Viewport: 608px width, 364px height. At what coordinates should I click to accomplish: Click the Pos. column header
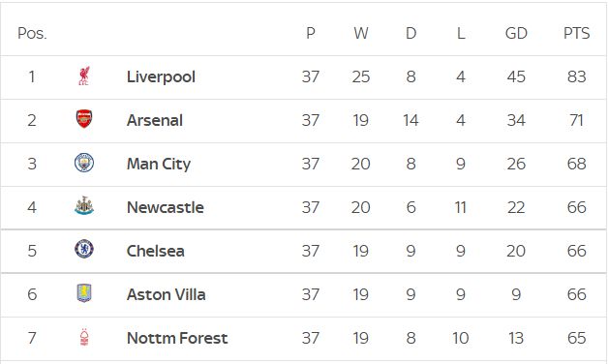(32, 33)
